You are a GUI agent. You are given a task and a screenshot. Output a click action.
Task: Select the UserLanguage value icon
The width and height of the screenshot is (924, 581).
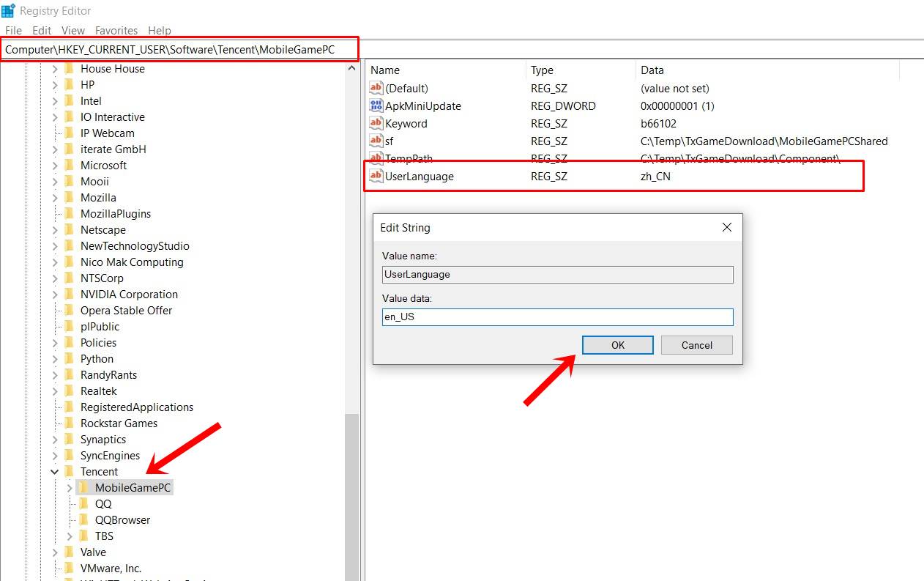(376, 176)
